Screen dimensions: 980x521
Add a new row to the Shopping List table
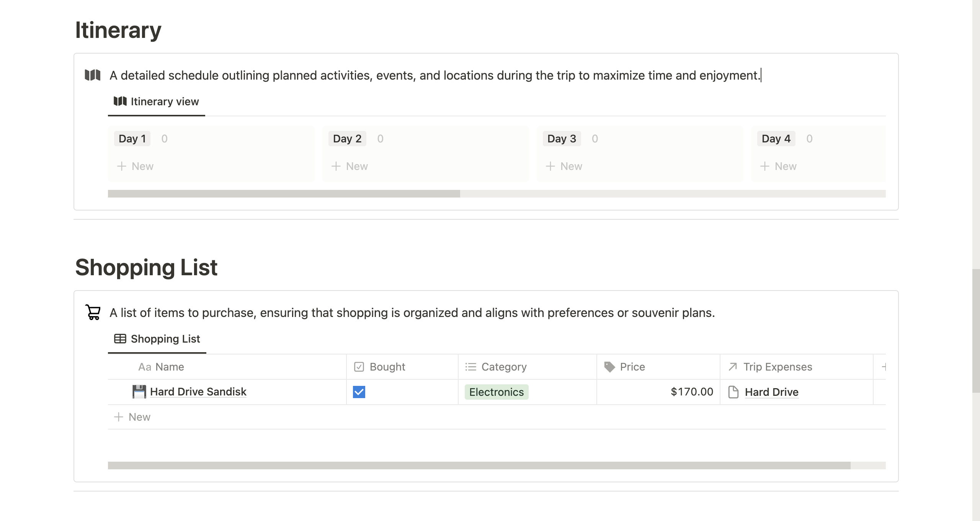(x=497, y=417)
